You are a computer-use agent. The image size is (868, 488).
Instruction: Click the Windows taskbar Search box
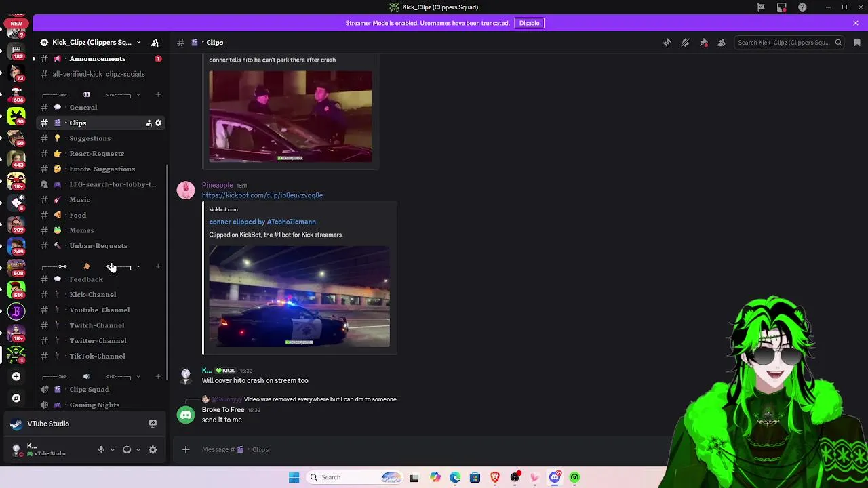[355, 477]
